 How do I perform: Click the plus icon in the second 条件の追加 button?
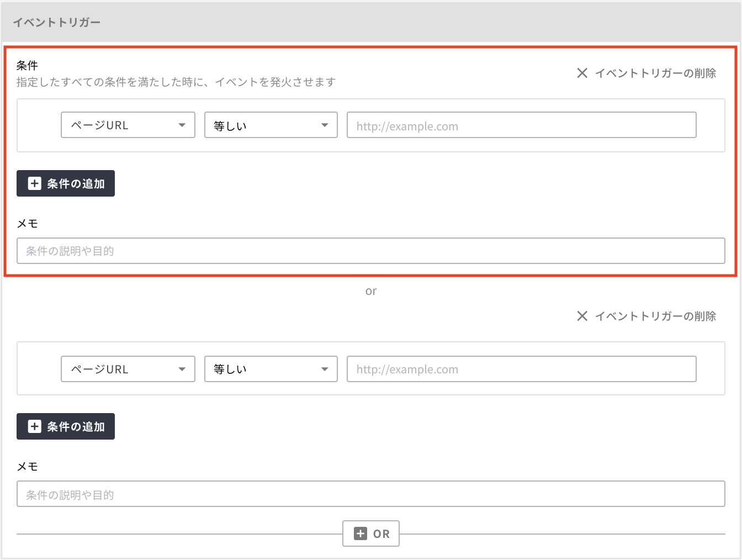[x=34, y=426]
